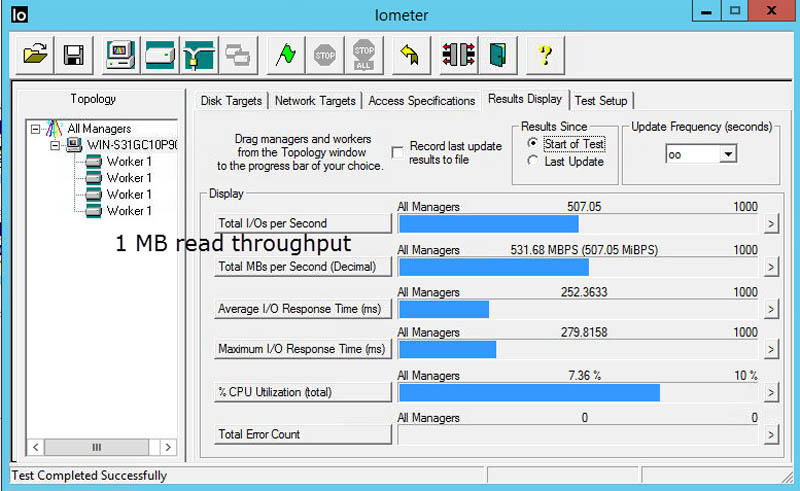Open arrow next to Total I/Os bar
The height and width of the screenshot is (491, 800).
(x=771, y=224)
